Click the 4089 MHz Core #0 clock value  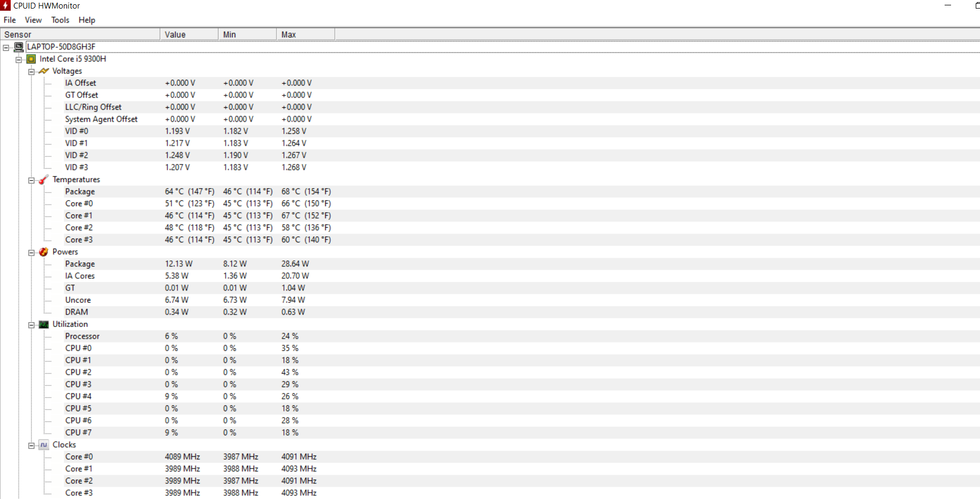click(182, 457)
